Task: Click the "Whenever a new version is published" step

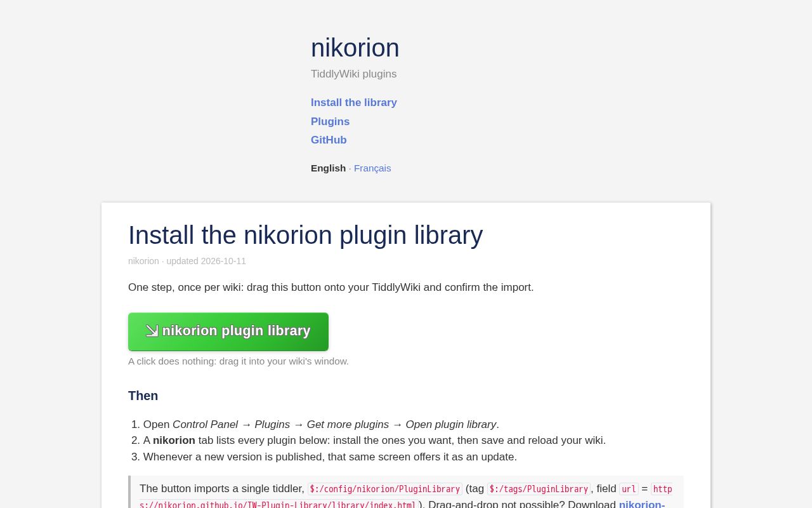Action: click(330, 457)
